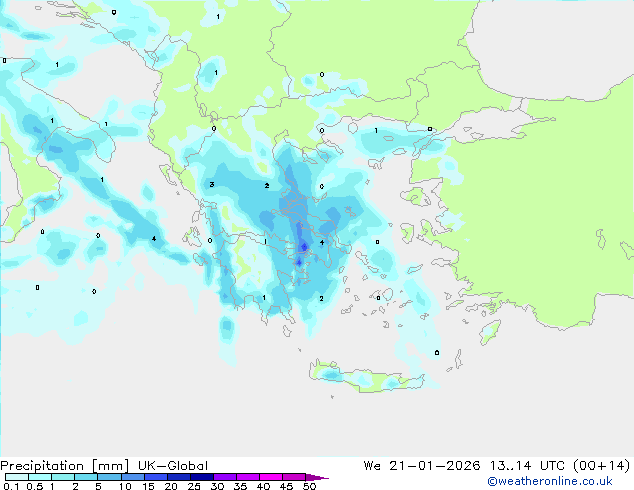Click the '0.1' legend scale label
This screenshot has height=490, width=634.
click(11, 486)
